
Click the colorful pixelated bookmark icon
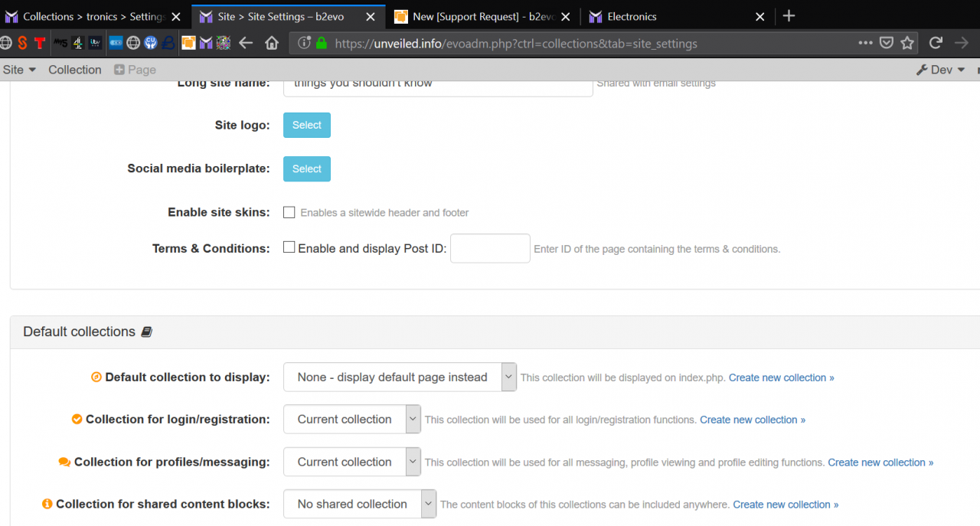(224, 43)
